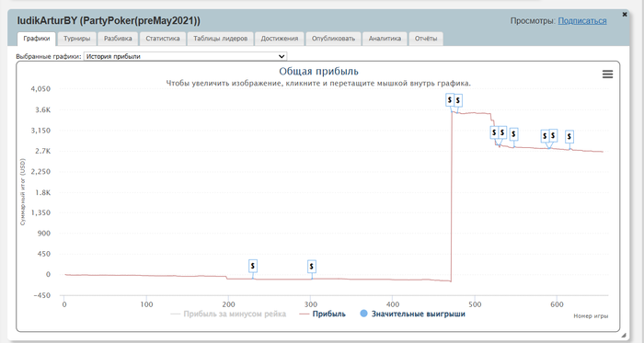Open the chart hamburger menu icon

pos(607,74)
